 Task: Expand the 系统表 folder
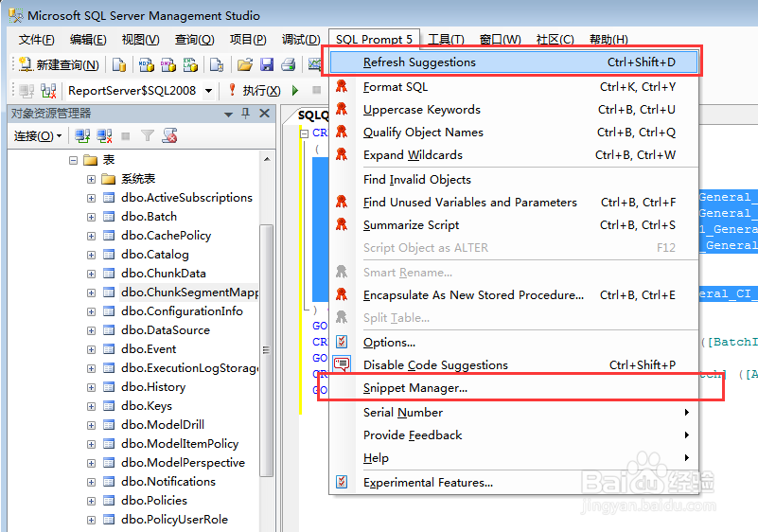point(91,180)
